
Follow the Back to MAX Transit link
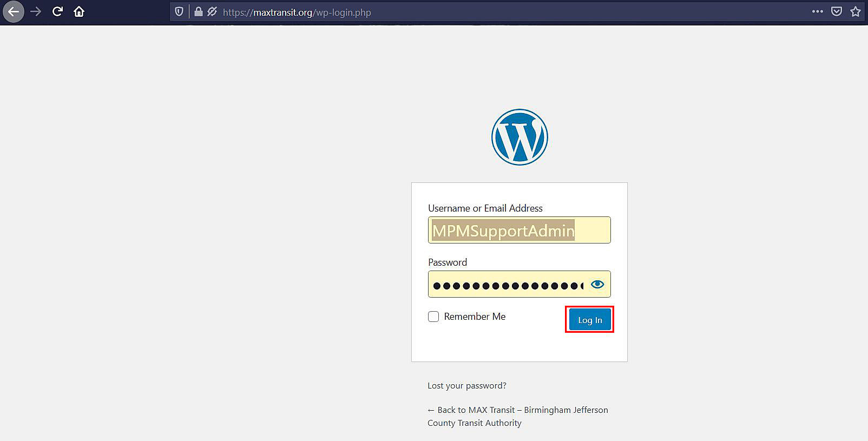(x=518, y=416)
